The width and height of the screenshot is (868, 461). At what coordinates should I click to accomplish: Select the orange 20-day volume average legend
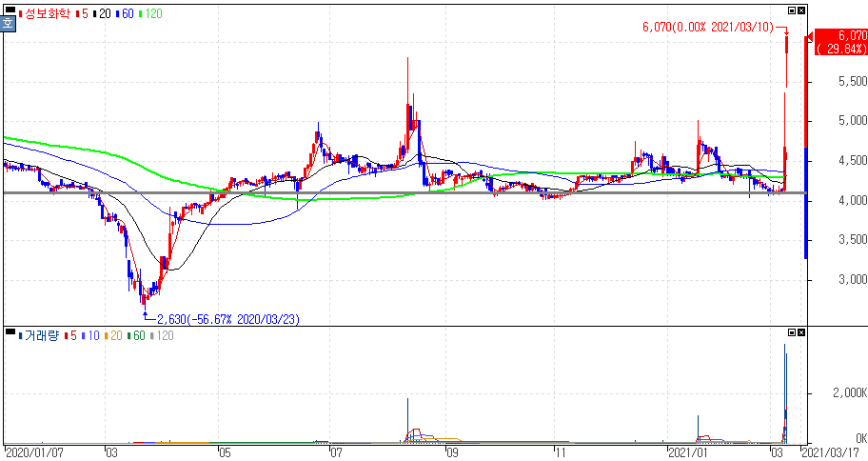(113, 336)
